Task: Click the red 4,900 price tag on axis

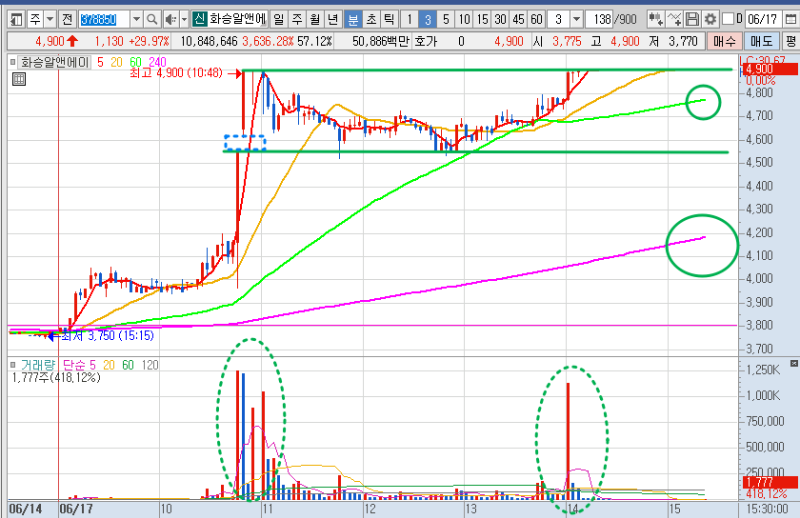Action: tap(770, 69)
